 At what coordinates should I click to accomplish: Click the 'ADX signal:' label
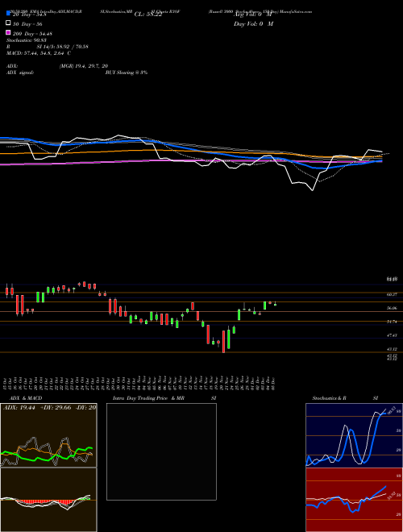[x=20, y=73]
